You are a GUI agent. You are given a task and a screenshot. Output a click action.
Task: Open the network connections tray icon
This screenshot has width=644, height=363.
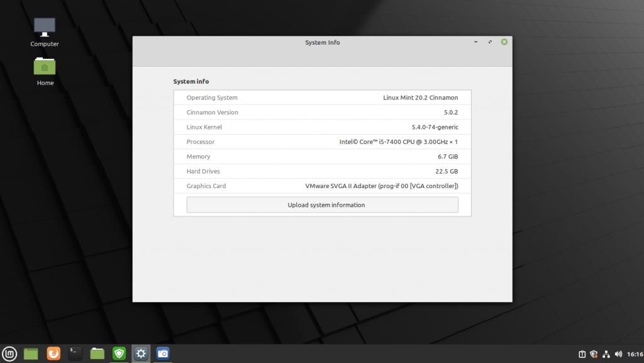(x=606, y=354)
